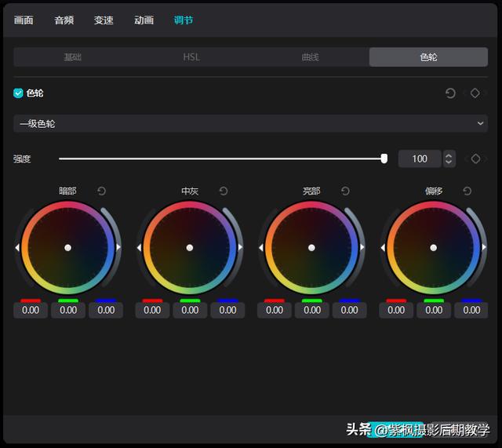
Task: Select the HSL sub-tab
Action: click(x=191, y=57)
